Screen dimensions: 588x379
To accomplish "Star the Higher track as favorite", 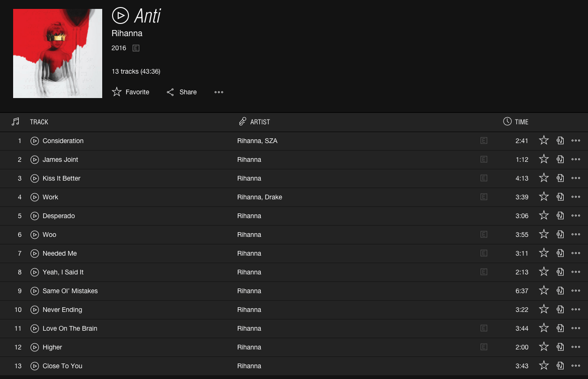I will (x=544, y=347).
